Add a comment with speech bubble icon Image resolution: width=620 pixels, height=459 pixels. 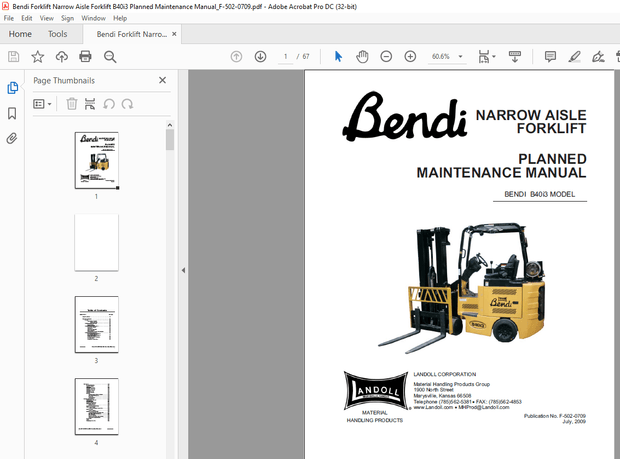550,57
